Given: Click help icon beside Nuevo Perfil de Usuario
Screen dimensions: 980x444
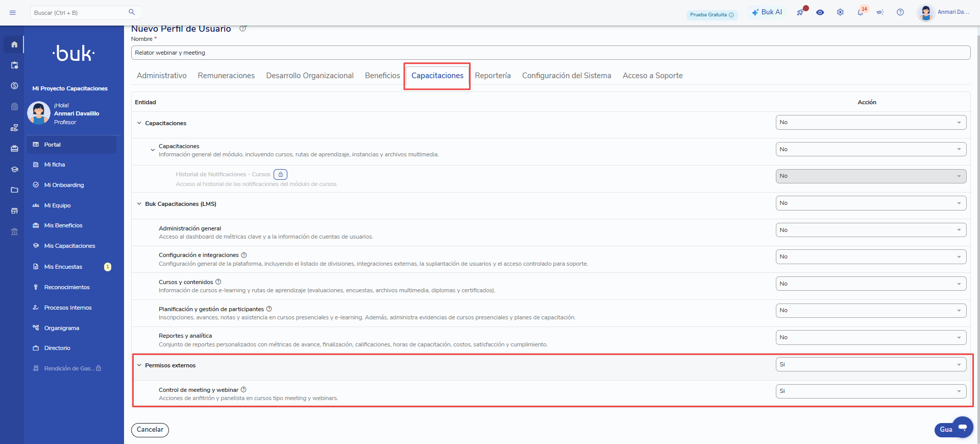Looking at the screenshot, I should pos(243,29).
